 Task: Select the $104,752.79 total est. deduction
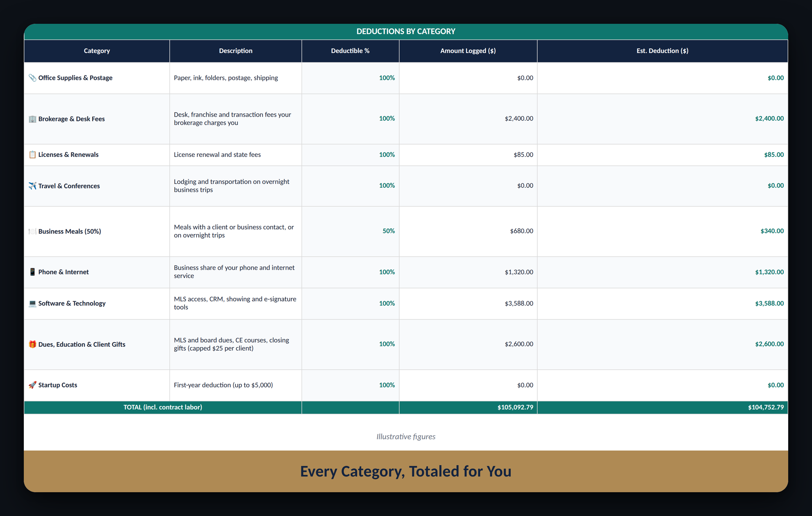(766, 407)
